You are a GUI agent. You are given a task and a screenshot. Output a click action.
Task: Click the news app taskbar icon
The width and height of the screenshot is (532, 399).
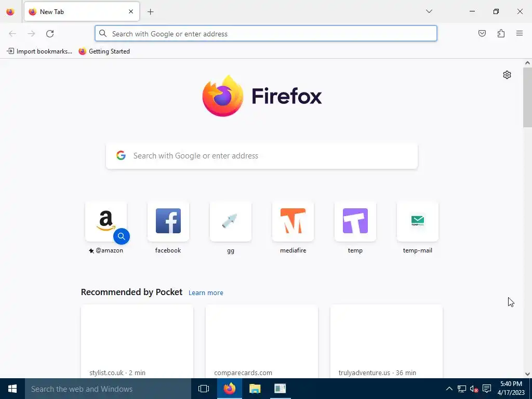280,389
